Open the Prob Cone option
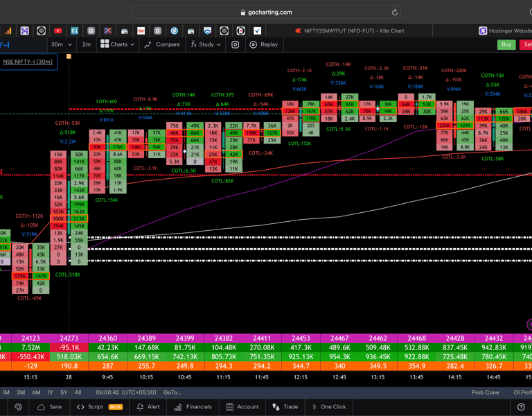Viewport: 532px width, 416px height. coord(485,392)
